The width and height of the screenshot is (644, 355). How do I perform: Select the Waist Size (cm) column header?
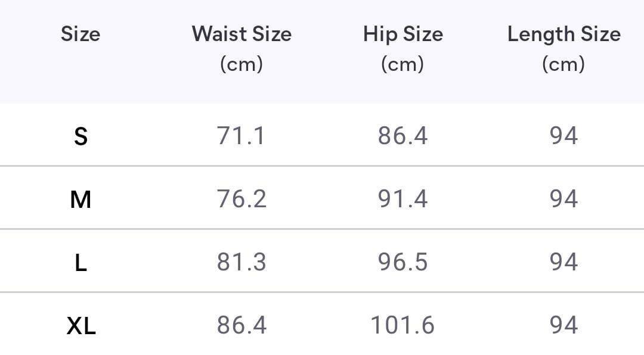coord(241,48)
